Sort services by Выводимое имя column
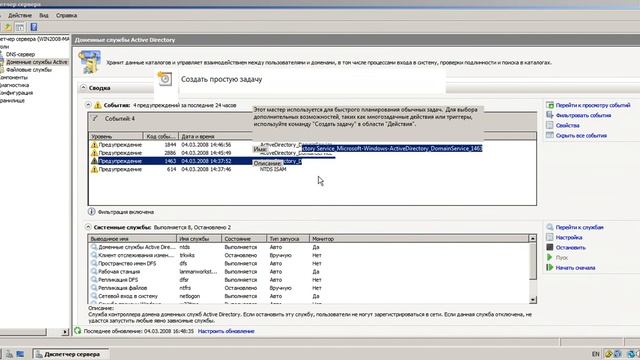 click(132, 238)
